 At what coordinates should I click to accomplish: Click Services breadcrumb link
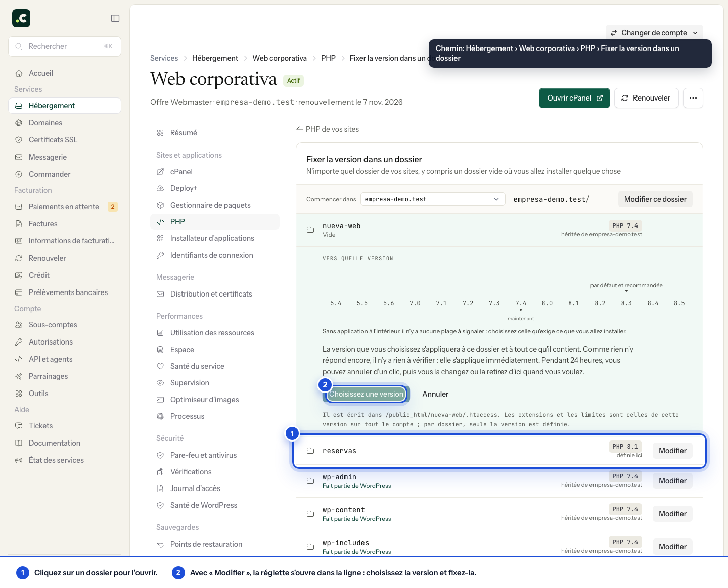[164, 58]
